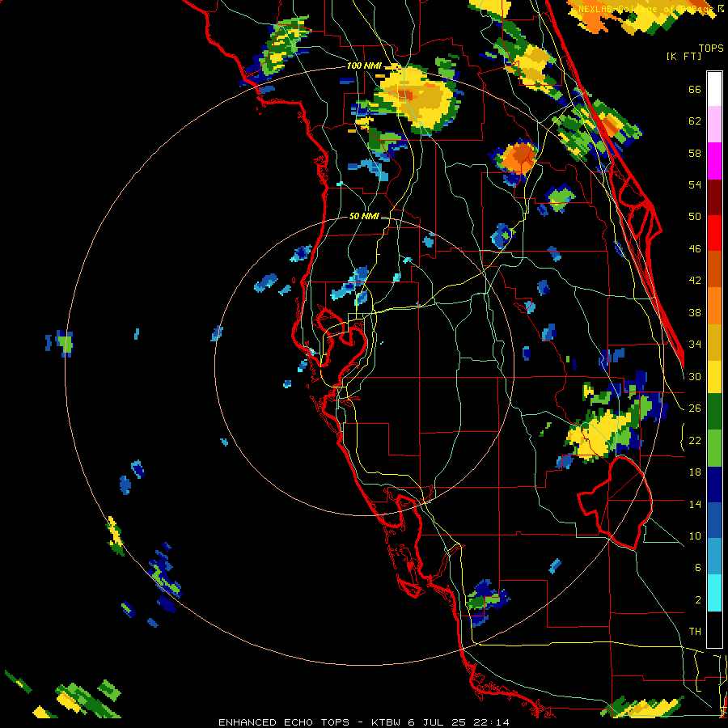Select the magenta legend swatch
Image resolution: width=728 pixels, height=728 pixels.
(714, 161)
